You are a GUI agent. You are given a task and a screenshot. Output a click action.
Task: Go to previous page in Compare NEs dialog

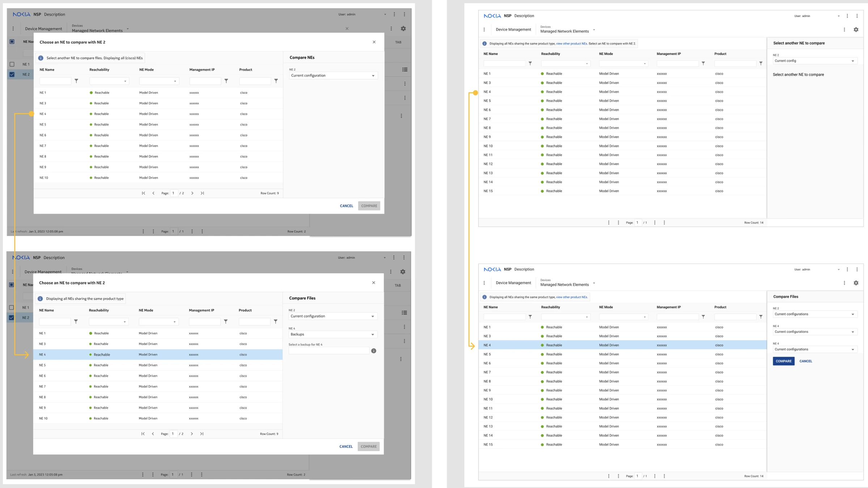pyautogui.click(x=153, y=193)
